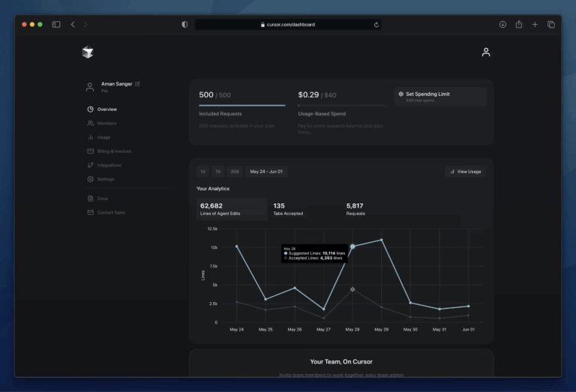Image resolution: width=576 pixels, height=392 pixels.
Task: Select the 30d time range toggle
Action: point(235,172)
